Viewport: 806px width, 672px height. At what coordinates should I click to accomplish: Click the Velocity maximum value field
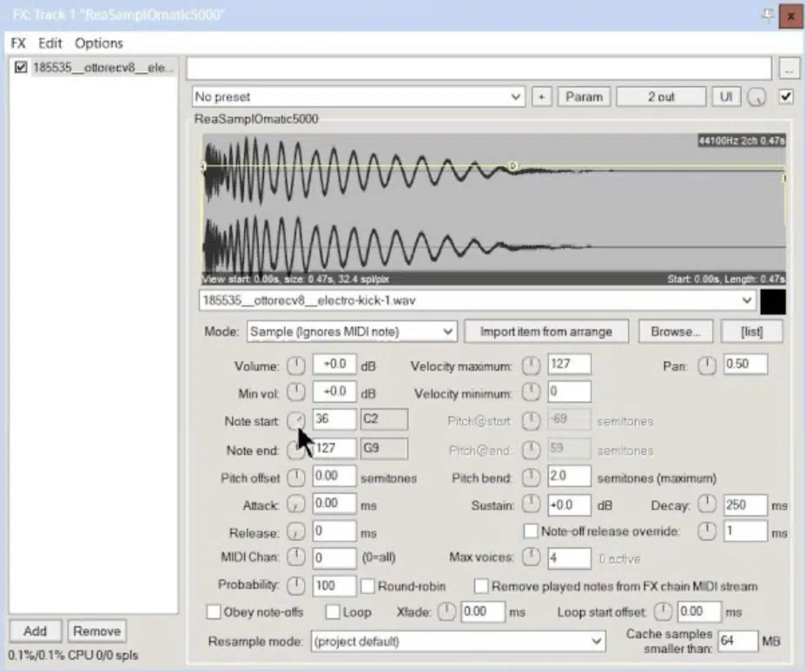point(569,365)
